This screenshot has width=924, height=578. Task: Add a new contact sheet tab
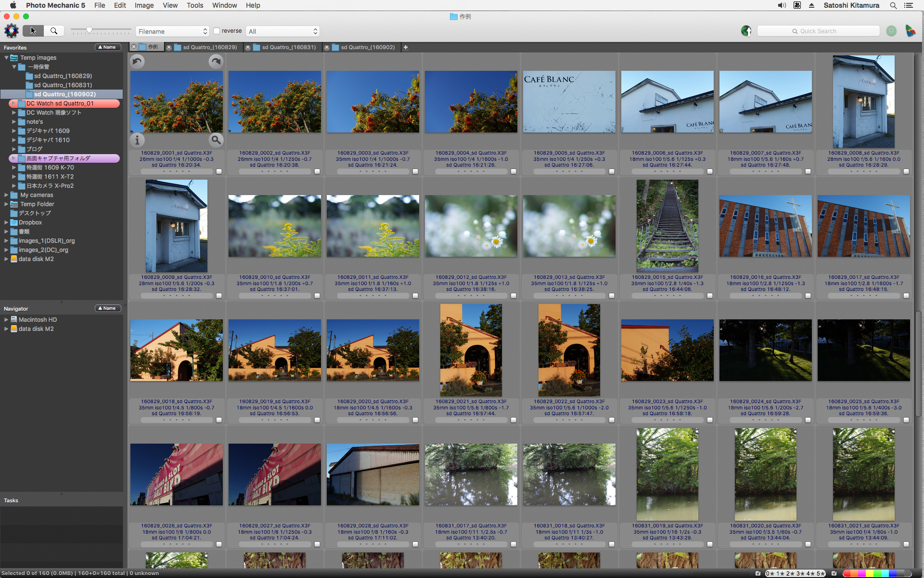pyautogui.click(x=406, y=47)
